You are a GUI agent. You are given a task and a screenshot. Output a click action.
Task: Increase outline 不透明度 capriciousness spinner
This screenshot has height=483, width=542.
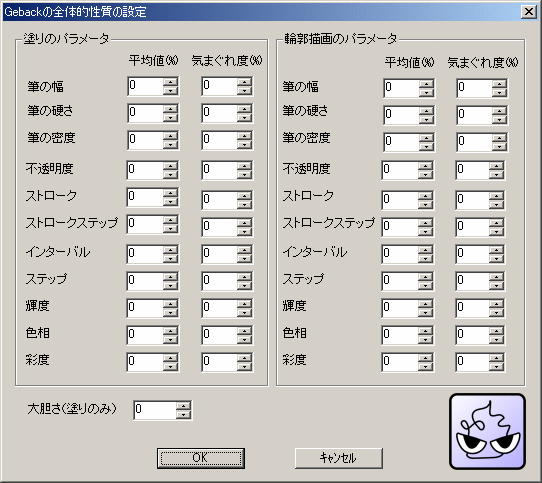(496, 166)
